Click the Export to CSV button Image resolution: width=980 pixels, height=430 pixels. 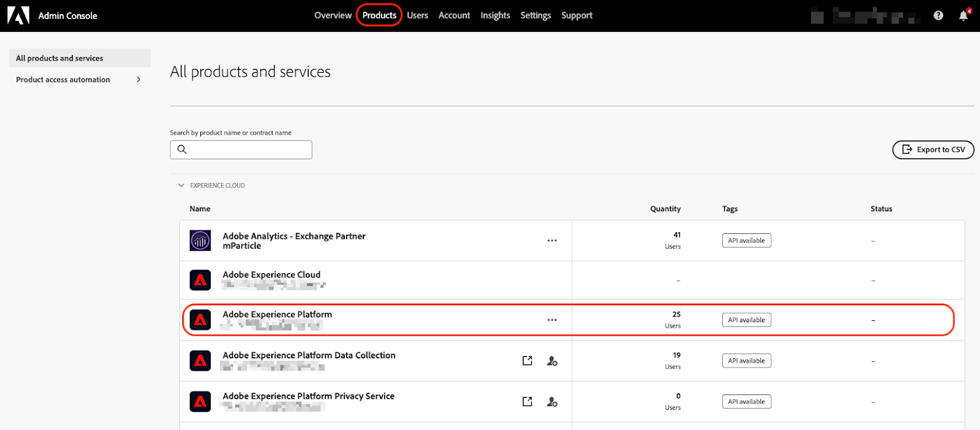(933, 149)
